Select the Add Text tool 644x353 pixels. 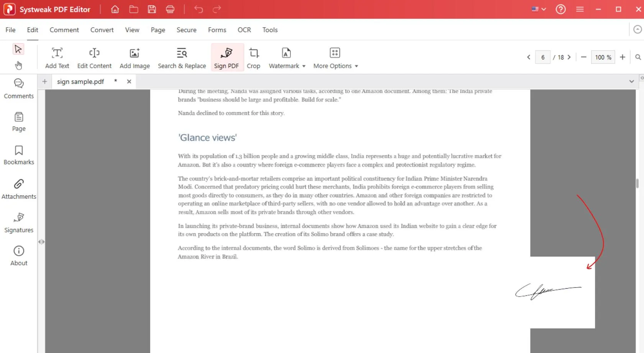coord(57,58)
